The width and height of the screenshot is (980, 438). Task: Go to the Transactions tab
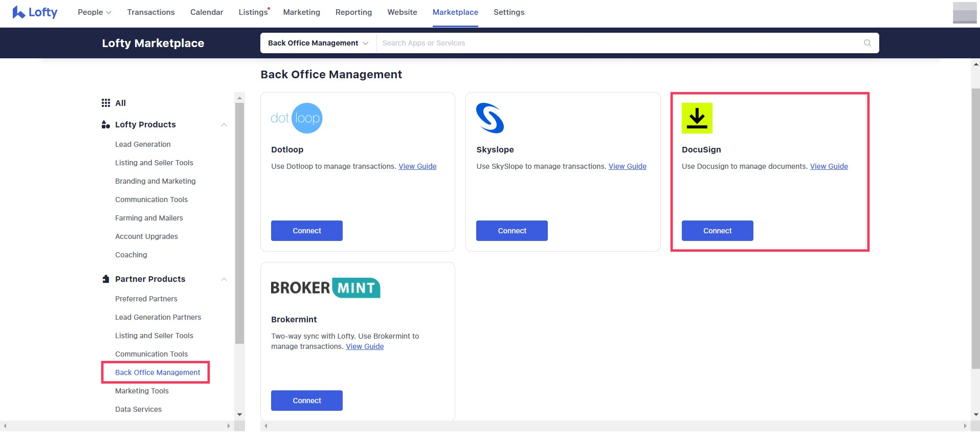pyautogui.click(x=151, y=12)
